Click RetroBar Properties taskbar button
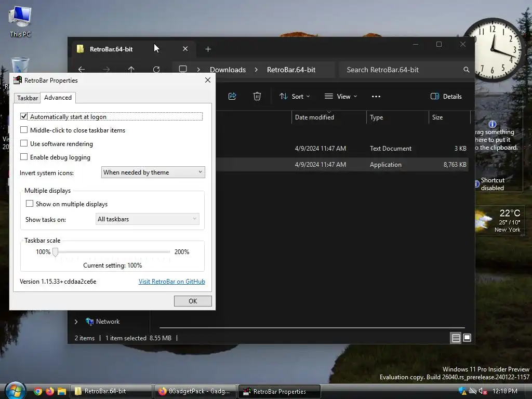Image resolution: width=532 pixels, height=399 pixels. 280,391
